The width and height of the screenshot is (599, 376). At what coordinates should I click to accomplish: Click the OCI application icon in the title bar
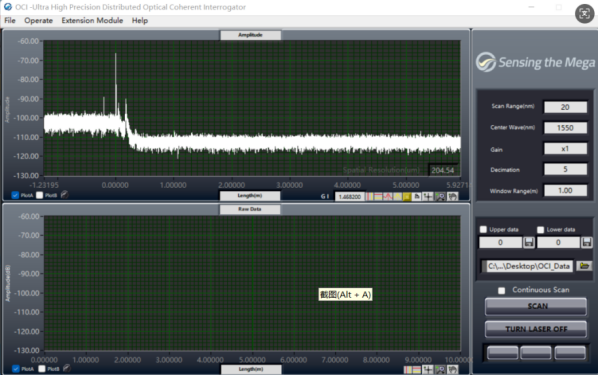pyautogui.click(x=7, y=7)
